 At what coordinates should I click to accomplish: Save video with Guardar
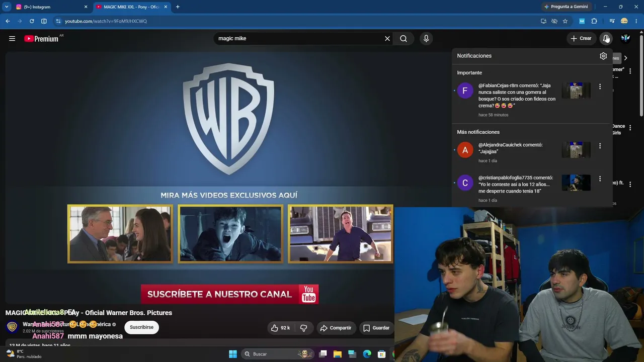376,328
